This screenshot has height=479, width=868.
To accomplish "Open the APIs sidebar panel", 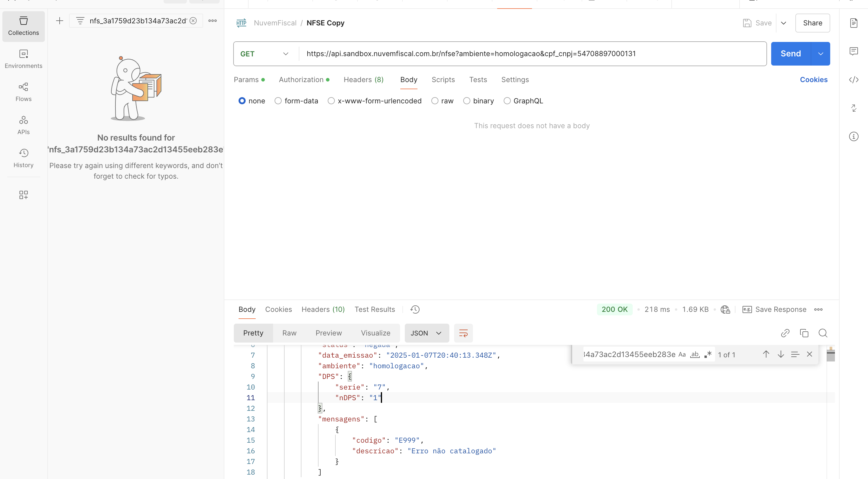I will (24, 126).
